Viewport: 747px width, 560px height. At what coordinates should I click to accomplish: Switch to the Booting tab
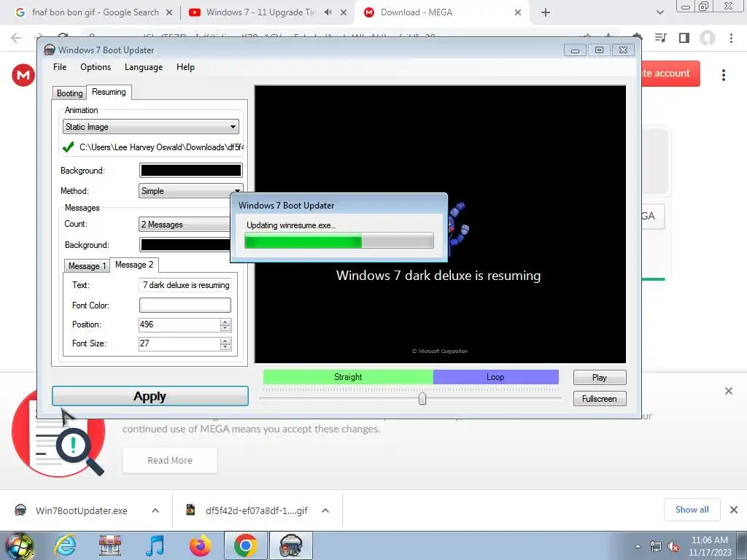pyautogui.click(x=69, y=93)
